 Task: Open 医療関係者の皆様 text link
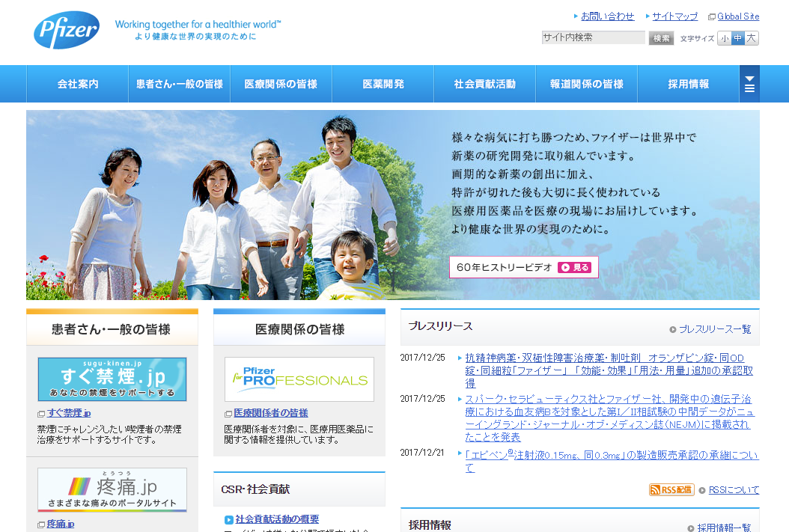[x=271, y=413]
